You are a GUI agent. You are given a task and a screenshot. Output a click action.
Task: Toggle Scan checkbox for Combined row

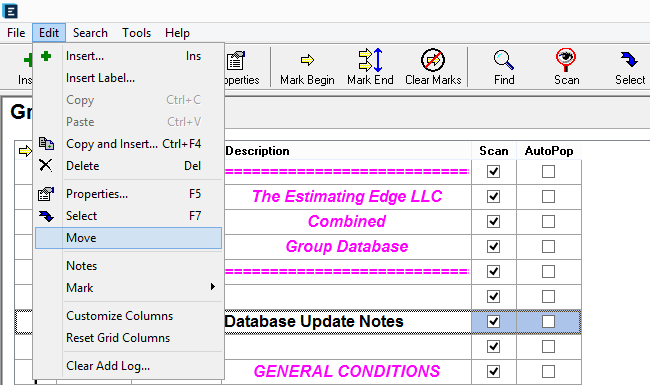pyautogui.click(x=493, y=222)
